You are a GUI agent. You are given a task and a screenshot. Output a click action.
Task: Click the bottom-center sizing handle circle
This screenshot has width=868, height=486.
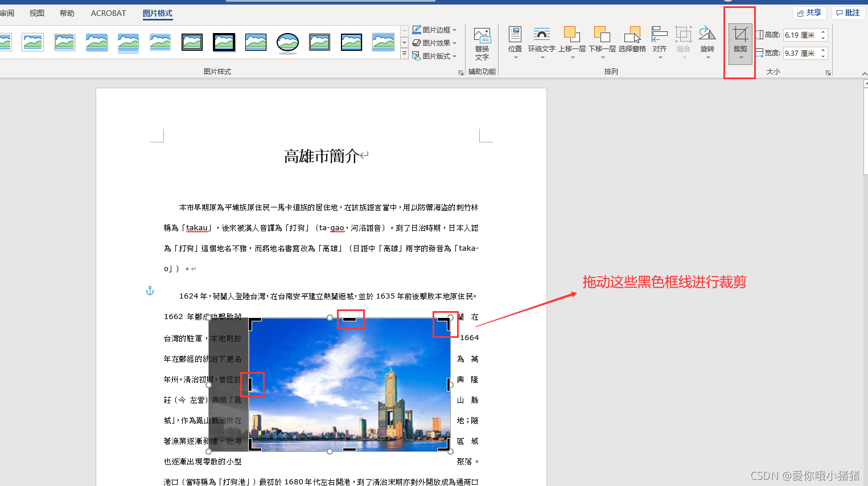[x=330, y=451]
